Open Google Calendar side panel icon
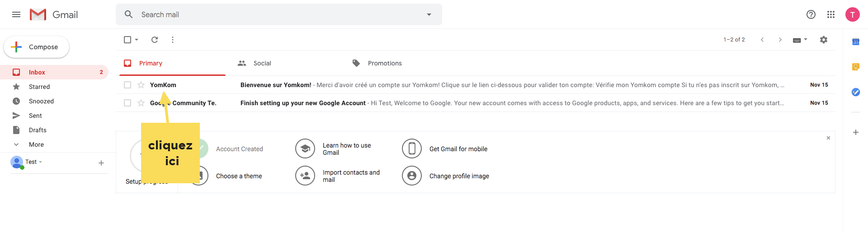Viewport: 868px width, 232px height. [856, 42]
